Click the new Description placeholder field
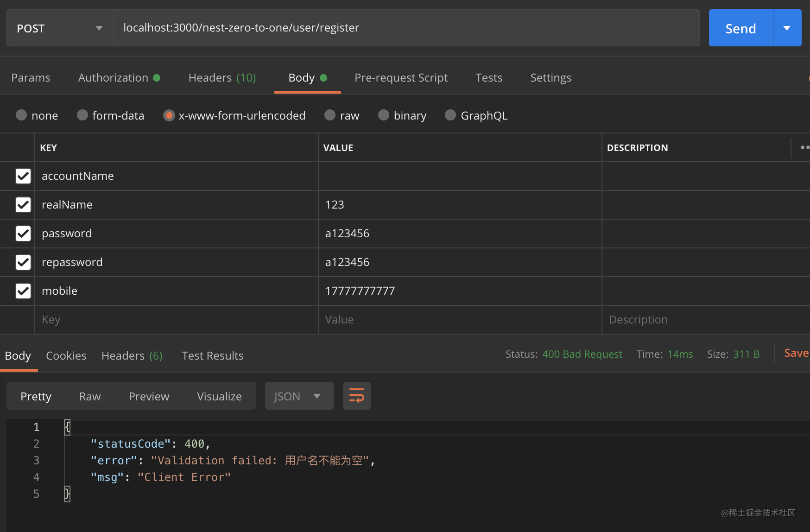The width and height of the screenshot is (810, 532). pos(706,320)
